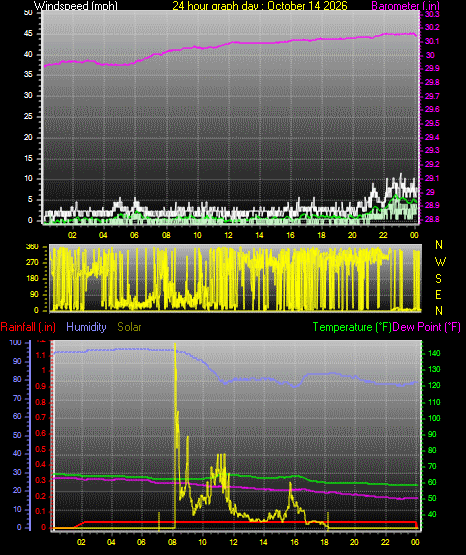Click the green '100' temperature axis value
The width and height of the screenshot is (466, 555).
pyautogui.click(x=435, y=418)
